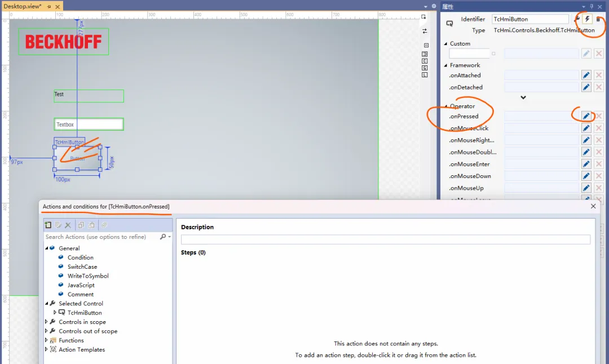Show properties via the wrench icon
609x364 pixels.
[577, 19]
